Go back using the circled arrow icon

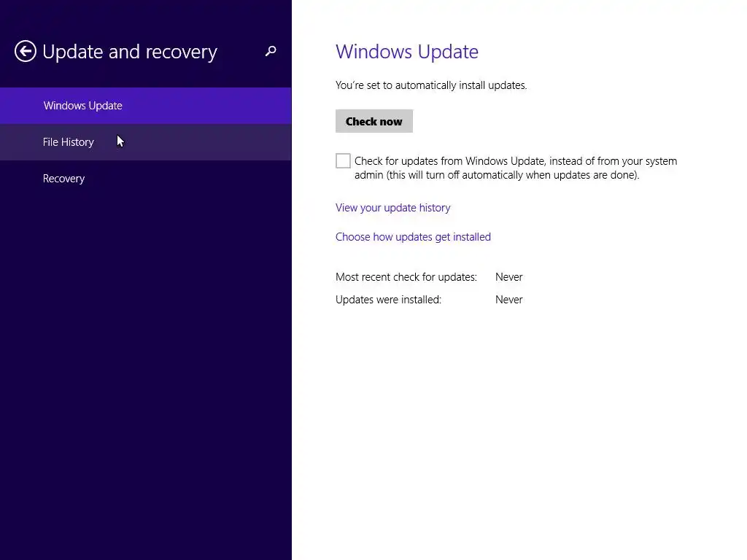26,51
